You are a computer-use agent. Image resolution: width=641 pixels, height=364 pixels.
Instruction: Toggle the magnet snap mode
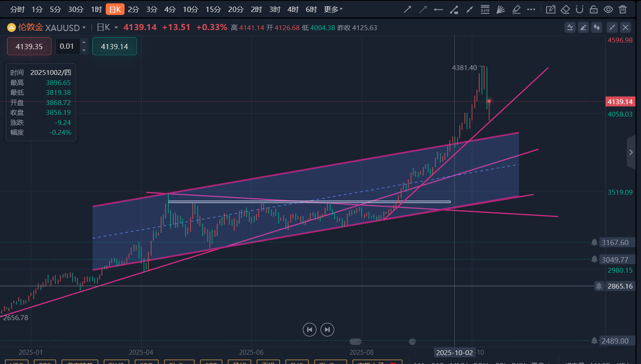point(579,9)
